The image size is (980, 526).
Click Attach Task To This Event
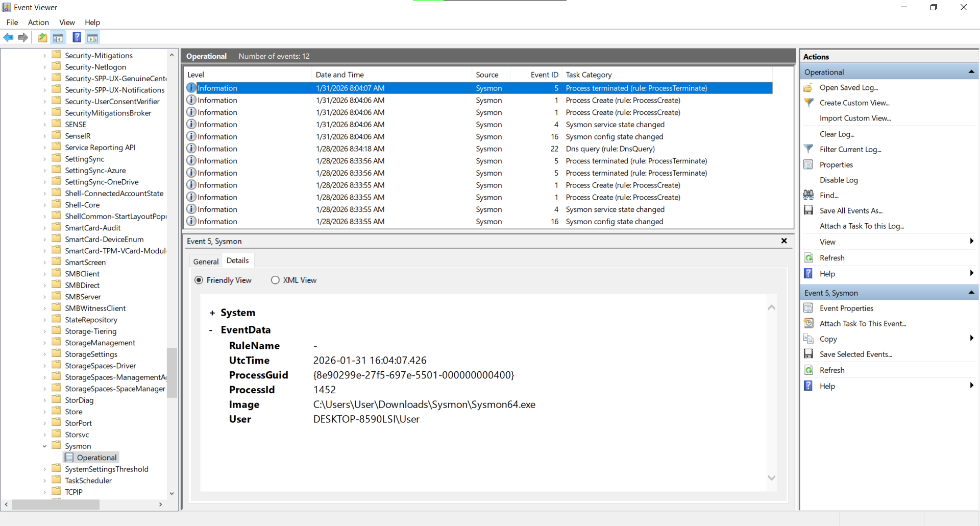pos(863,323)
